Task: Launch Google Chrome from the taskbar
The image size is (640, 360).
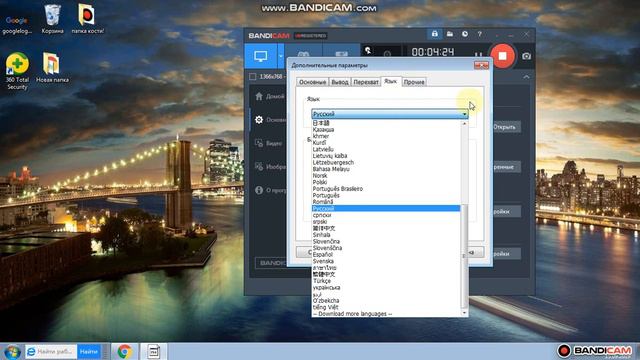Action: (x=124, y=351)
